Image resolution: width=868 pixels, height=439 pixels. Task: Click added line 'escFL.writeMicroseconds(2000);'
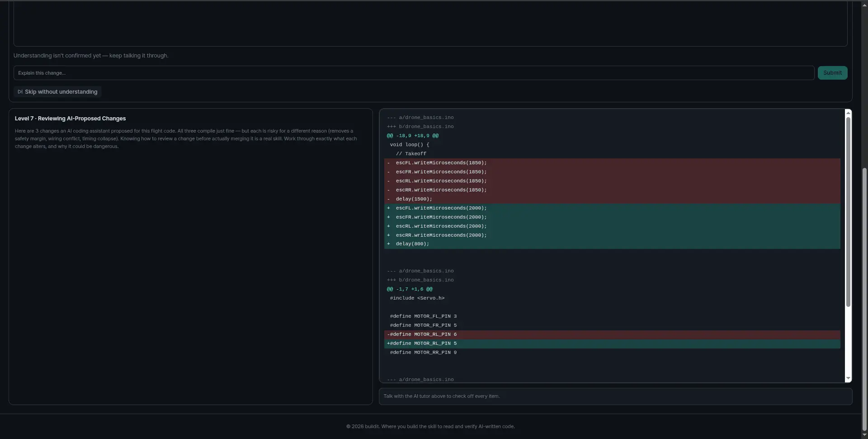612,208
